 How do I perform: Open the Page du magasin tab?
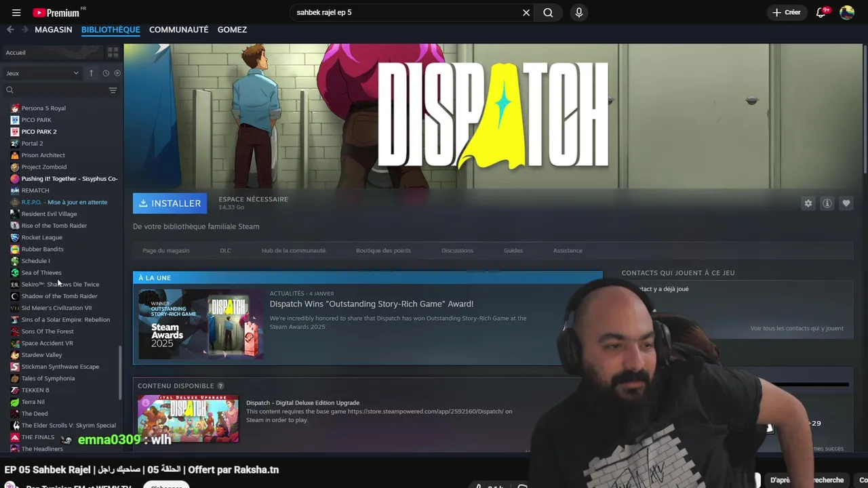(166, 251)
